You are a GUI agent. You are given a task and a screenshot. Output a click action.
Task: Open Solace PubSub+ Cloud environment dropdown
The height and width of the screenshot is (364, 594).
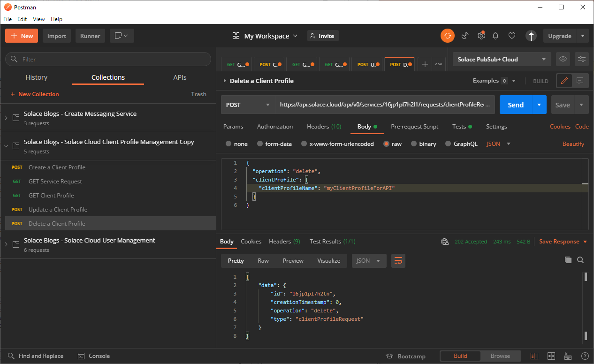[x=502, y=60]
